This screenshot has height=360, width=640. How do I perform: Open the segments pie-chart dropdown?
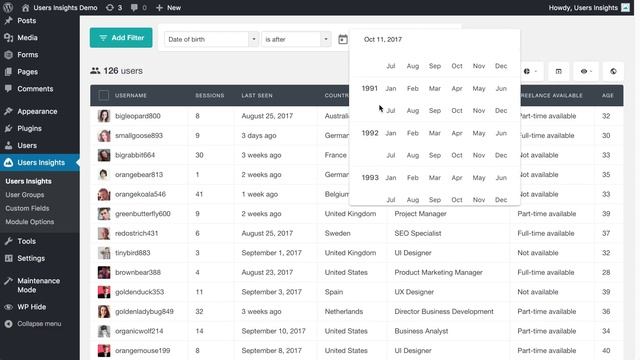(x=530, y=71)
